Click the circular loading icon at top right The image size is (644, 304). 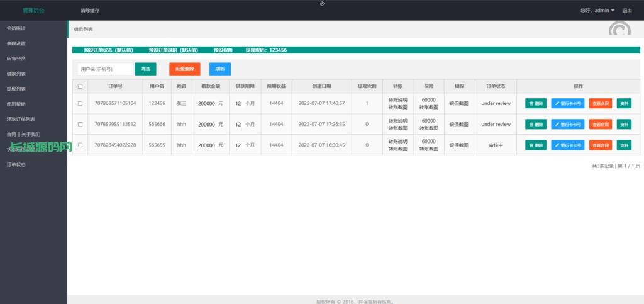click(619, 30)
